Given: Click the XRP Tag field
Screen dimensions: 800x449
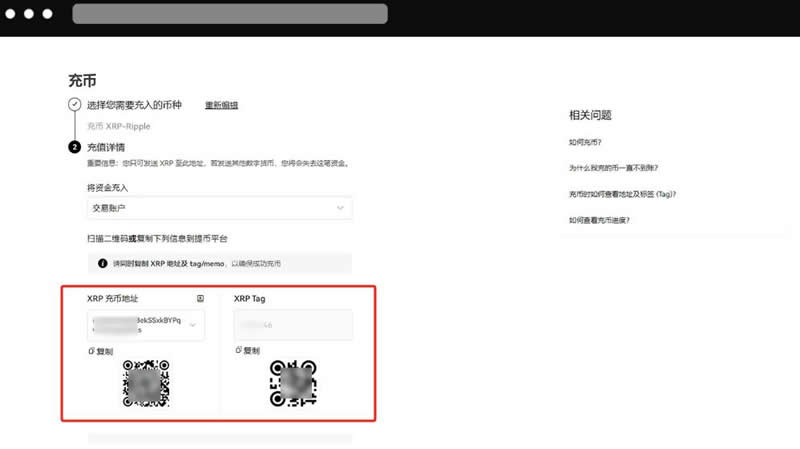Looking at the screenshot, I should click(x=293, y=324).
